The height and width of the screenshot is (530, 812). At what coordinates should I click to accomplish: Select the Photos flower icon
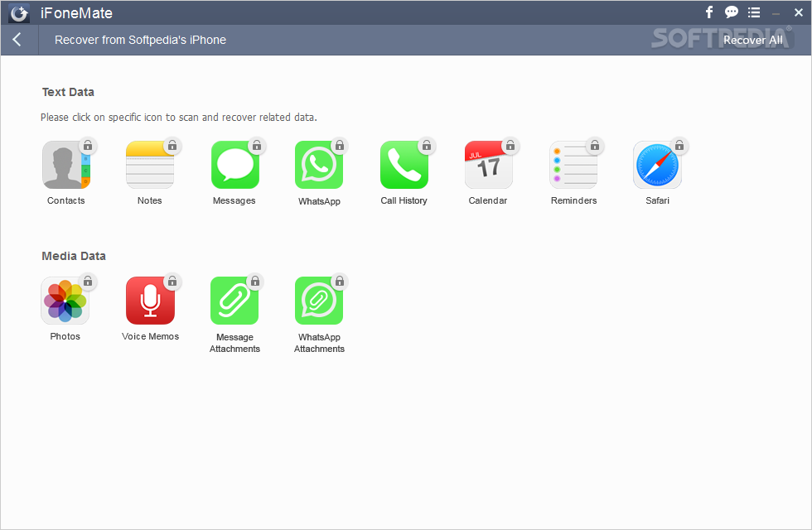65,301
